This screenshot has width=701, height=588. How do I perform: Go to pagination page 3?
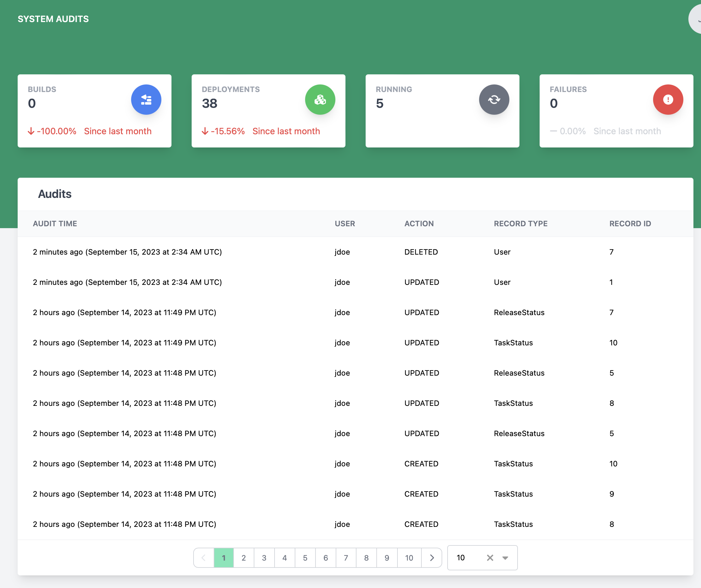pos(264,558)
